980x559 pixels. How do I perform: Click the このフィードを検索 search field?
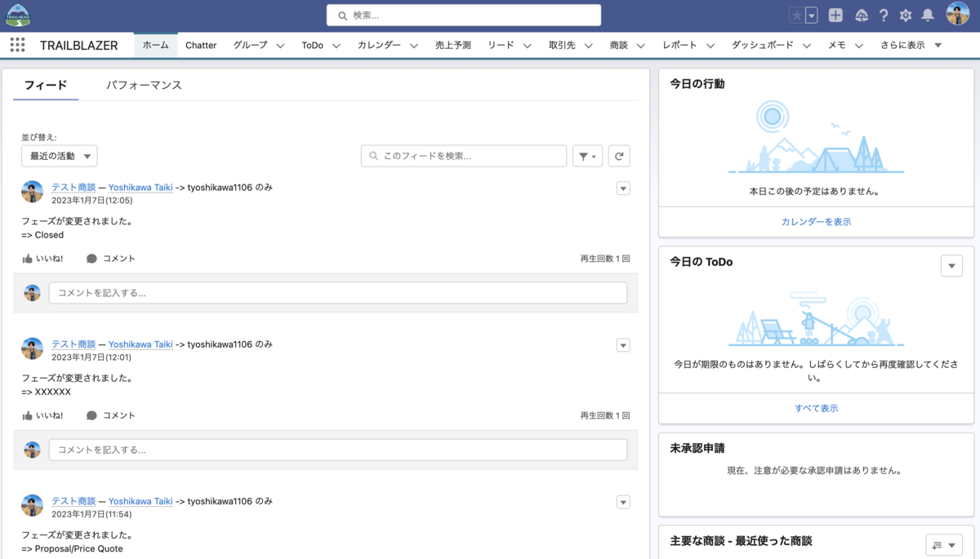click(x=463, y=155)
